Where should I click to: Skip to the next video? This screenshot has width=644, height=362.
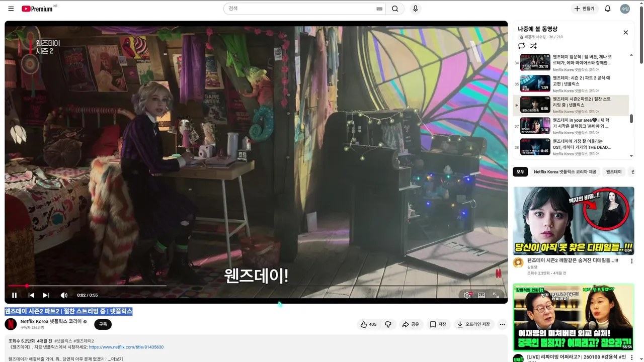[x=46, y=295]
